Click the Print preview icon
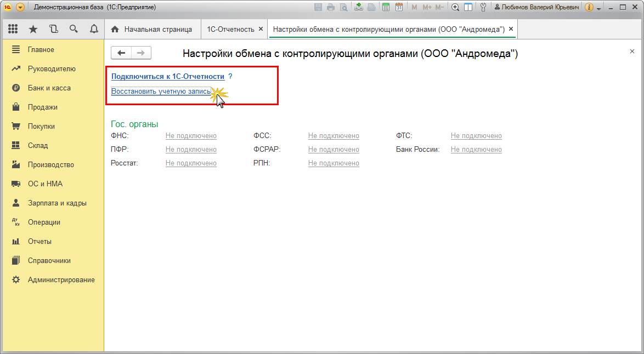The image size is (644, 354). 343,7
